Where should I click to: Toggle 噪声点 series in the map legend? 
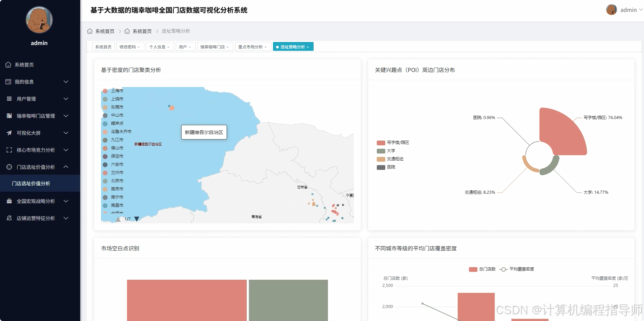click(x=113, y=123)
